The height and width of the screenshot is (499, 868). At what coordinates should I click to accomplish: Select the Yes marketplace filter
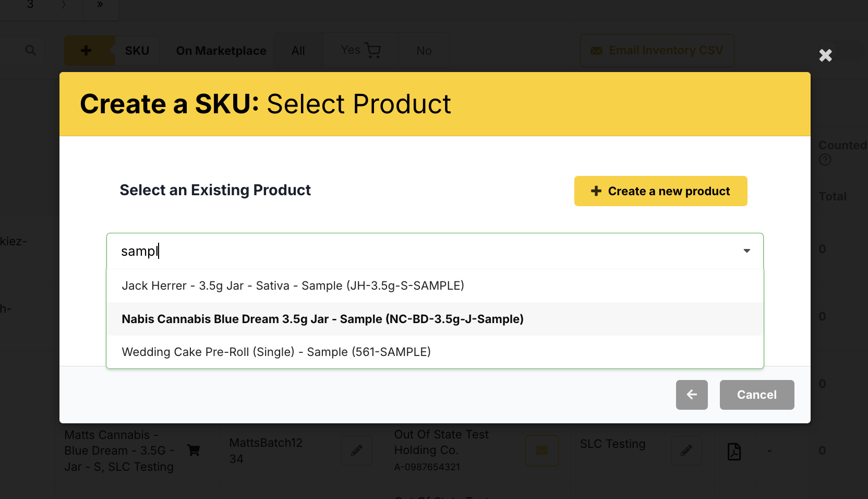click(360, 51)
